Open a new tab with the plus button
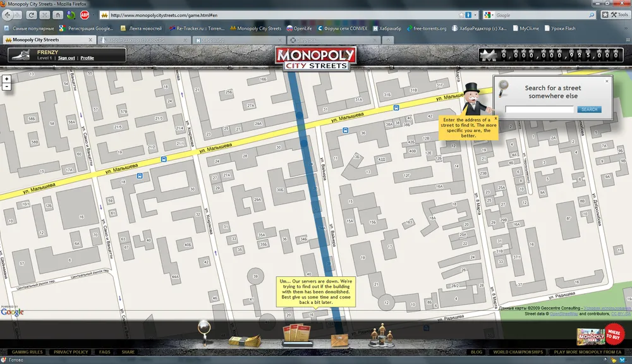 click(x=388, y=40)
